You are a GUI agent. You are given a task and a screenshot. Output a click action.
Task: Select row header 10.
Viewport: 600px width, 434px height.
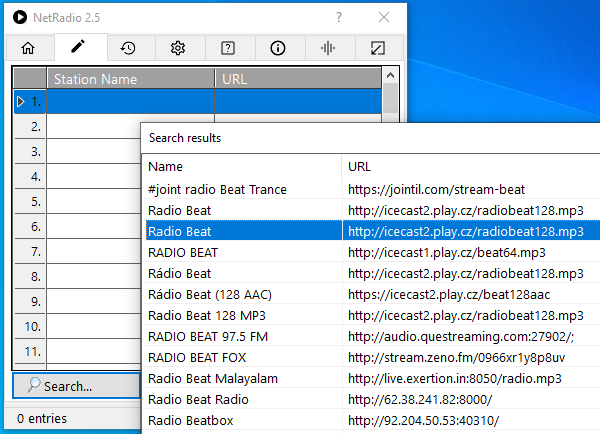tap(30, 326)
